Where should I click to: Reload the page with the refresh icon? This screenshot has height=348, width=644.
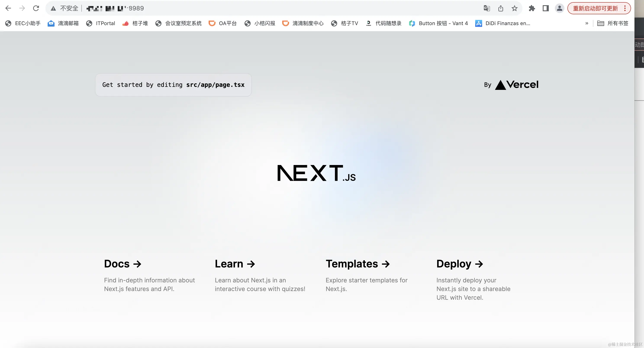tap(36, 8)
